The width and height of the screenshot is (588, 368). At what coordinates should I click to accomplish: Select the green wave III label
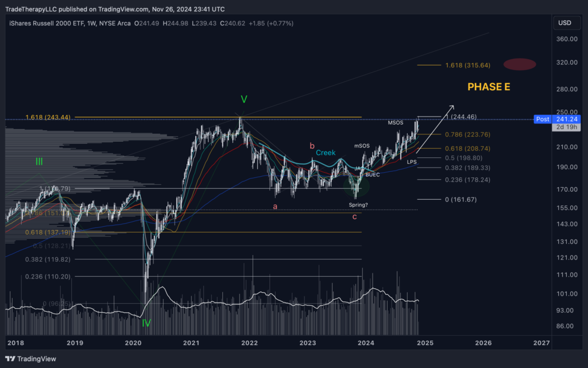39,161
